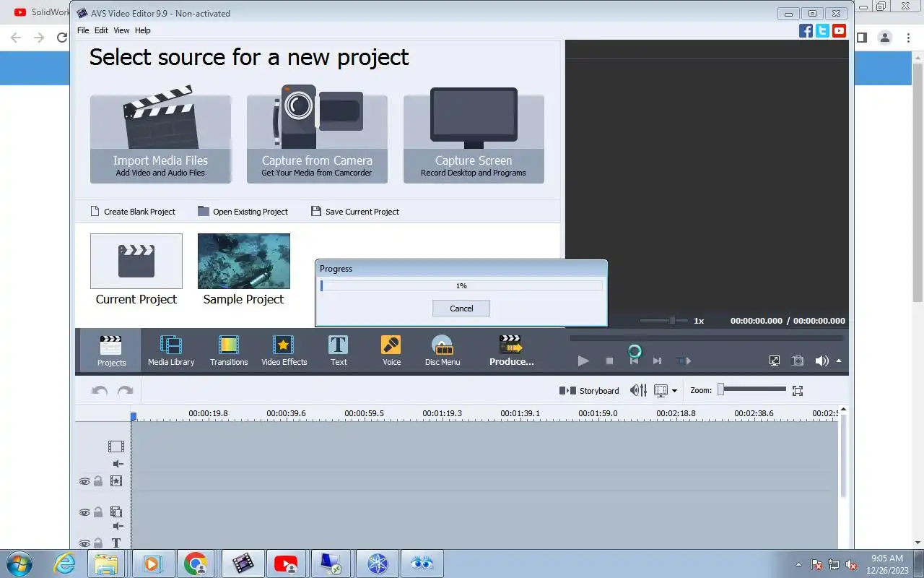
Task: Open Internet Explorer from the taskbar
Action: (x=65, y=564)
